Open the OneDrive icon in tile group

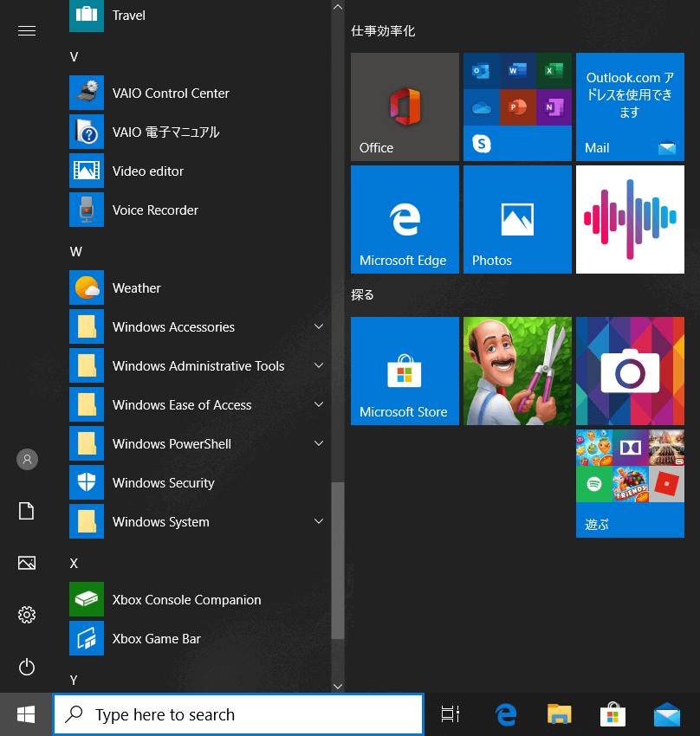pyautogui.click(x=481, y=107)
